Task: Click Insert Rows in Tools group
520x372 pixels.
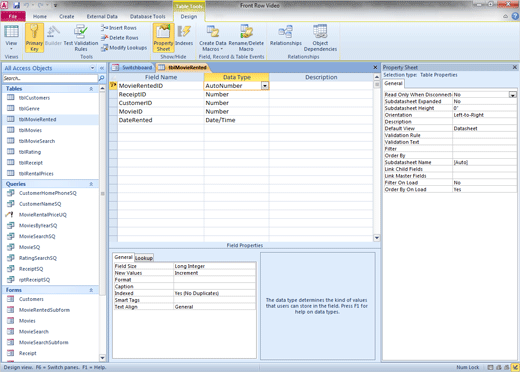Action: point(119,28)
